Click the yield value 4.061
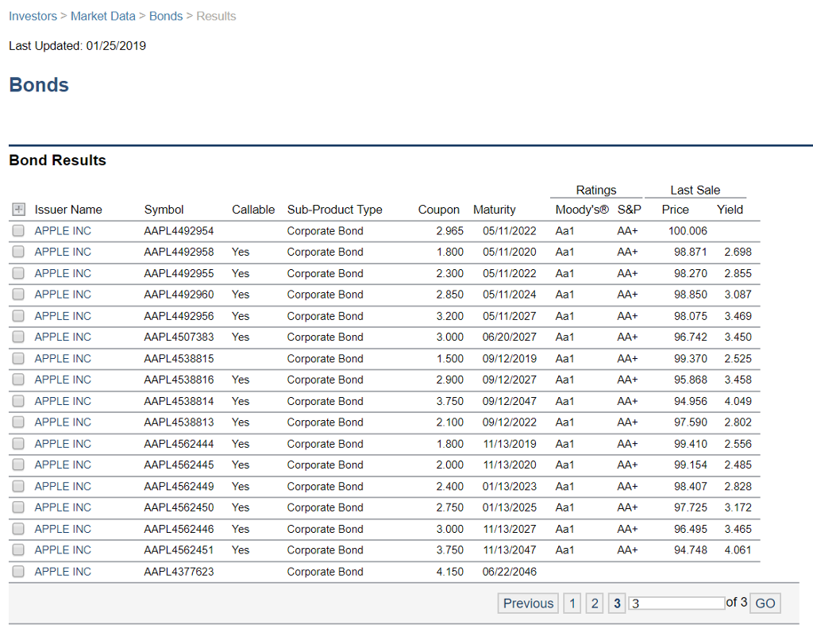The image size is (813, 644). click(738, 550)
